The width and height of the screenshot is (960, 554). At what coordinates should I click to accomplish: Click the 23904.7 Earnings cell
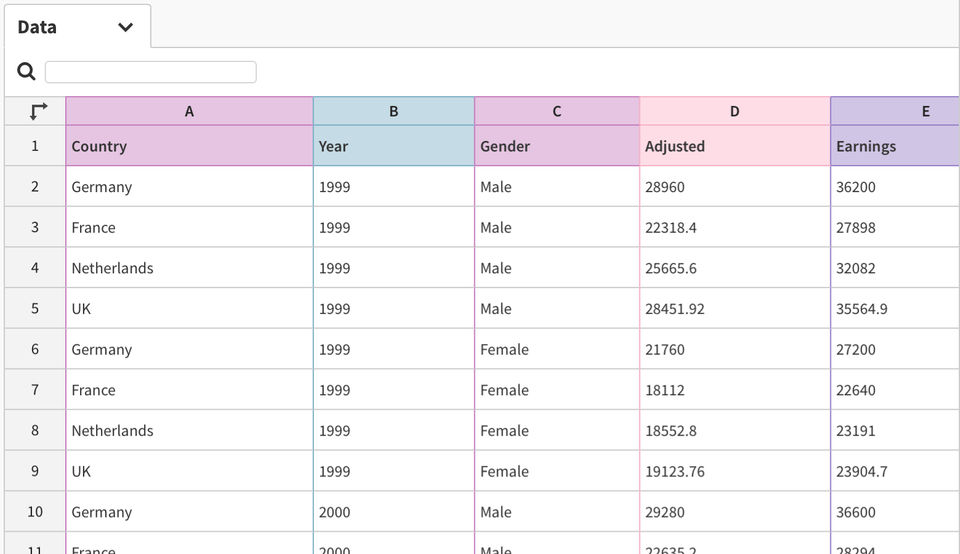[x=895, y=471]
